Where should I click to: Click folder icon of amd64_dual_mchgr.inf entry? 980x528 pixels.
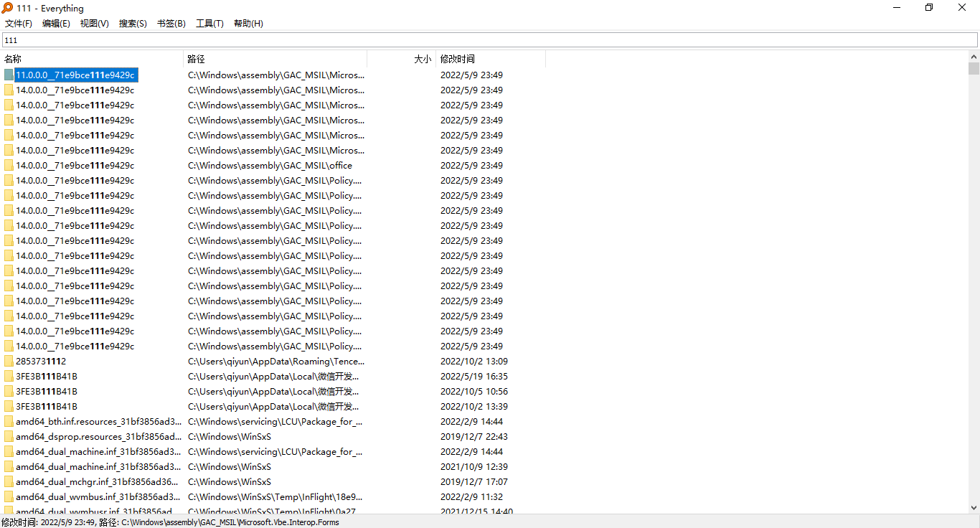click(9, 482)
